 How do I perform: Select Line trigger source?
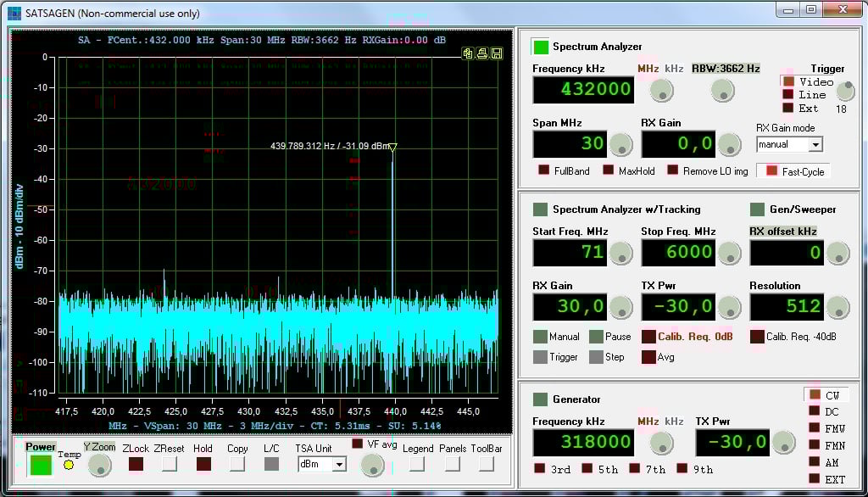pyautogui.click(x=787, y=95)
